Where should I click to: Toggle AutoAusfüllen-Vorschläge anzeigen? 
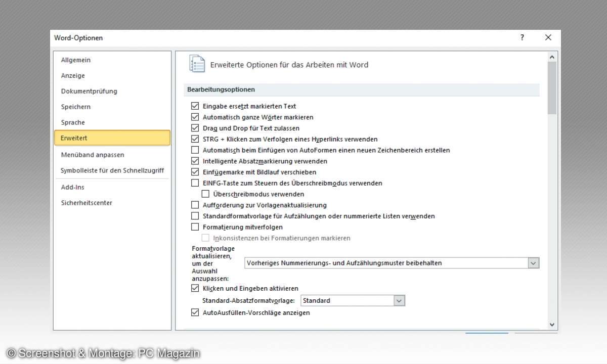(x=195, y=313)
